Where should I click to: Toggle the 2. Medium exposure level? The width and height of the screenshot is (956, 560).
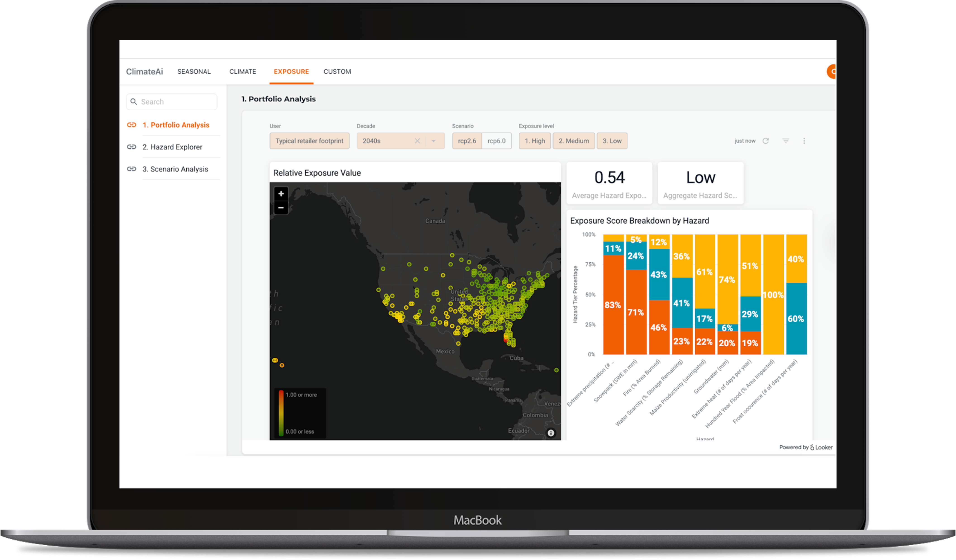tap(574, 141)
